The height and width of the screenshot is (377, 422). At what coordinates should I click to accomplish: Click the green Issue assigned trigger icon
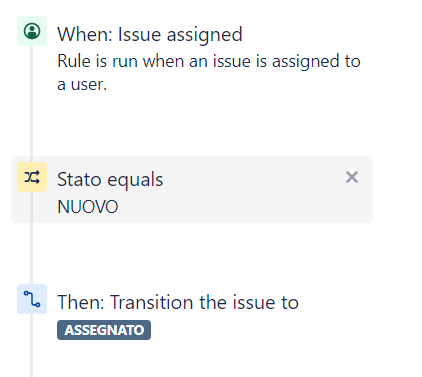(x=32, y=31)
